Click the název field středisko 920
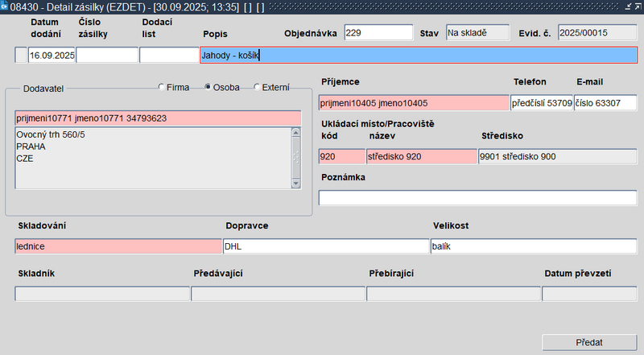 [x=422, y=156]
